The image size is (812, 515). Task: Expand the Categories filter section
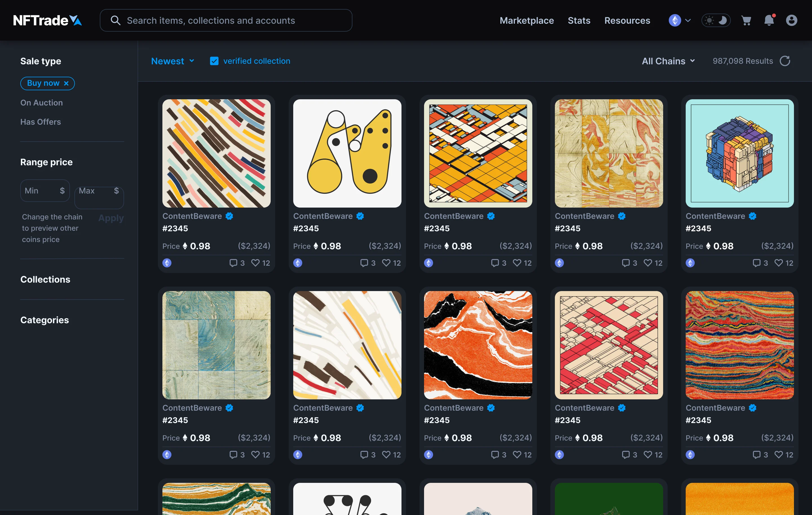pos(45,320)
